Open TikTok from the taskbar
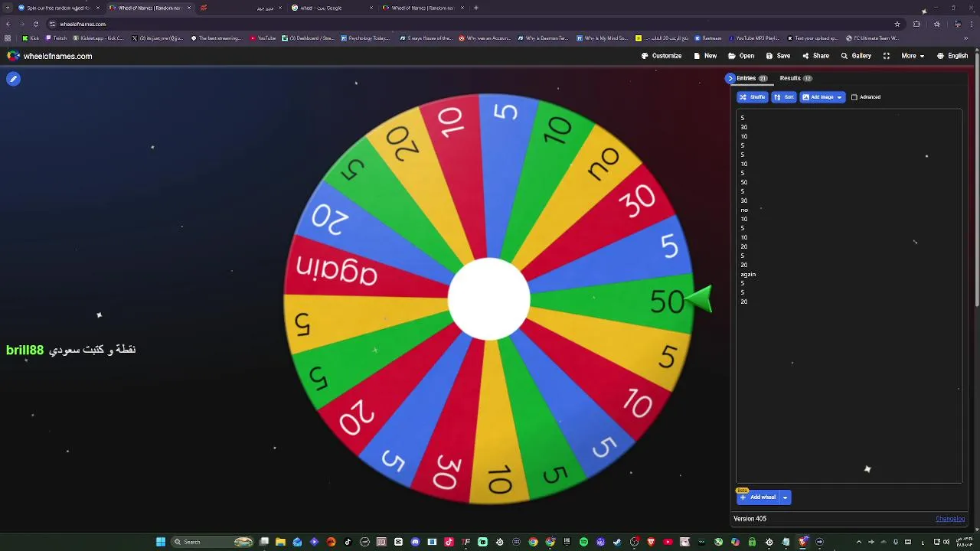Screen dimensions: 980x551 click(x=348, y=542)
